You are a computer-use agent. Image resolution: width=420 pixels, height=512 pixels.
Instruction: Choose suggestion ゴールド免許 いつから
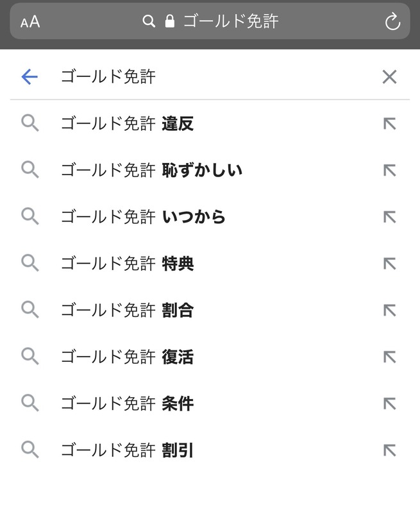coord(143,217)
